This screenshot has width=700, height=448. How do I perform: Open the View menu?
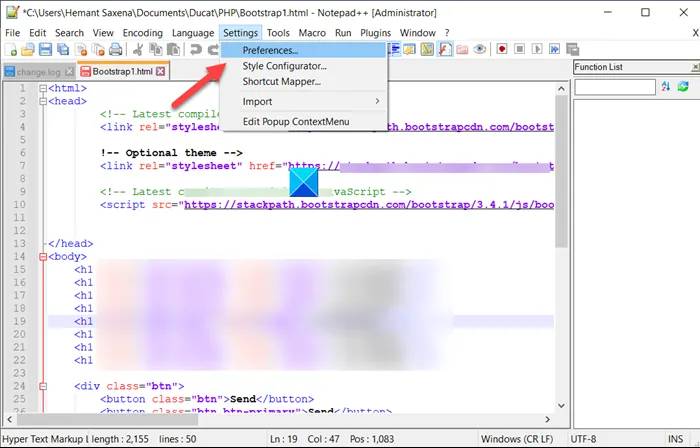click(103, 33)
